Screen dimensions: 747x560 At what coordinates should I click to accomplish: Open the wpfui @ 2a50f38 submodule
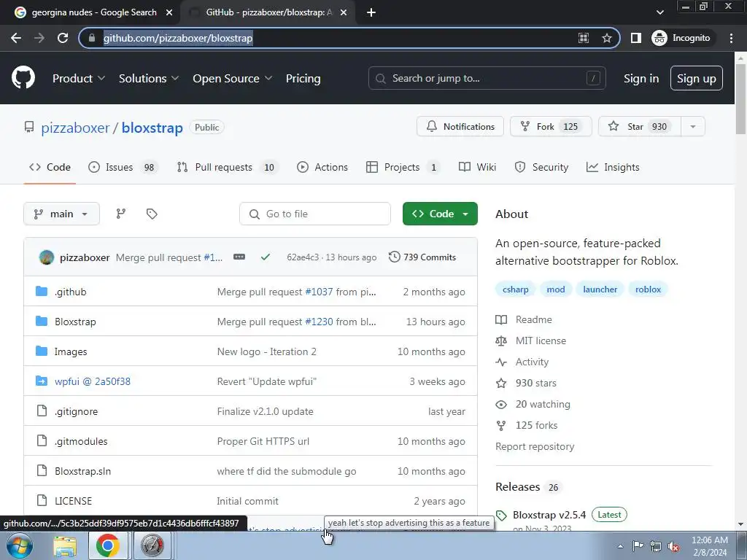pyautogui.click(x=93, y=381)
